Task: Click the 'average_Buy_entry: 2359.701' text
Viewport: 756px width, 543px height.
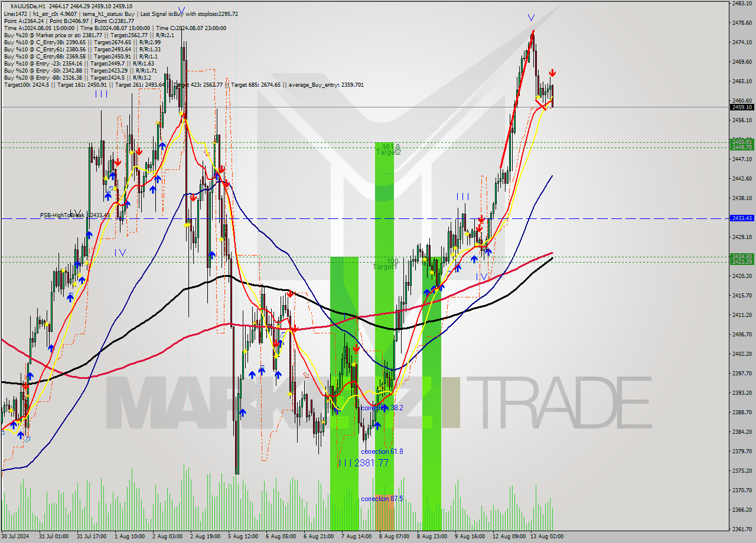Action: coord(327,85)
